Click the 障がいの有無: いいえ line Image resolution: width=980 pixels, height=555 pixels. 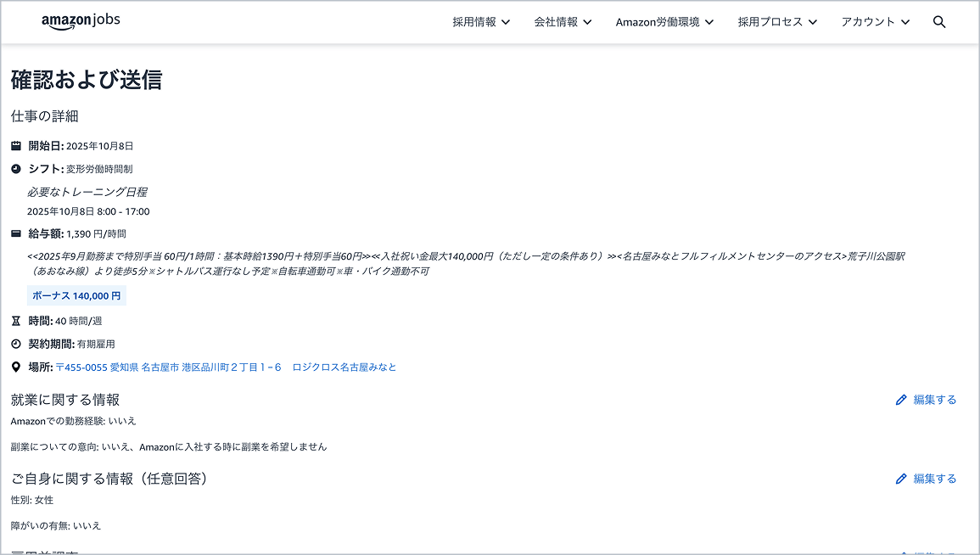[56, 525]
